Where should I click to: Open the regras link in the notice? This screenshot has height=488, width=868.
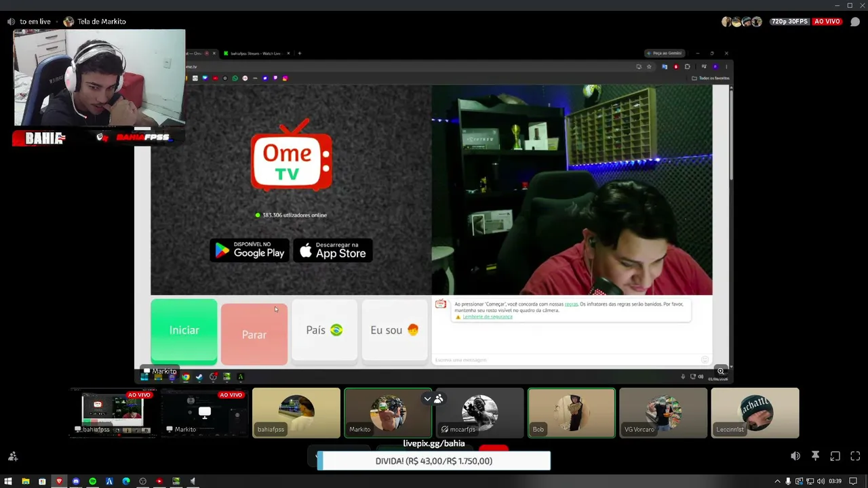tap(571, 304)
